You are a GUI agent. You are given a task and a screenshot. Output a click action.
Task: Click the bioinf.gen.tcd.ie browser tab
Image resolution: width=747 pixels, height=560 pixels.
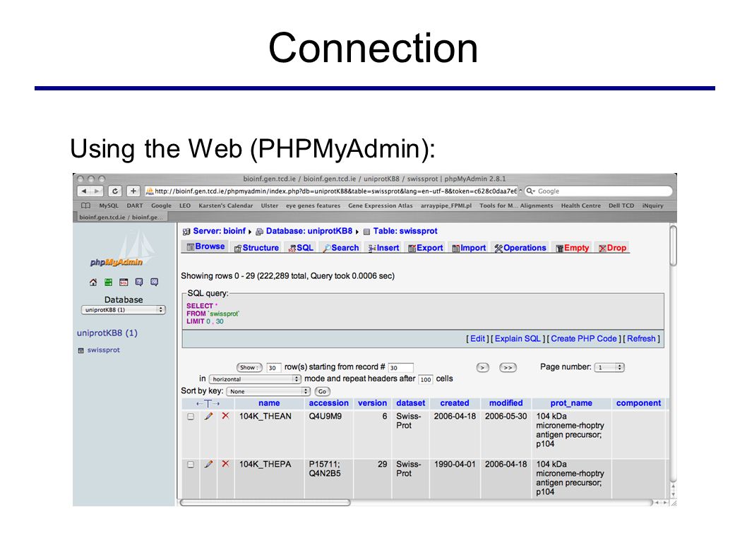pos(121,218)
